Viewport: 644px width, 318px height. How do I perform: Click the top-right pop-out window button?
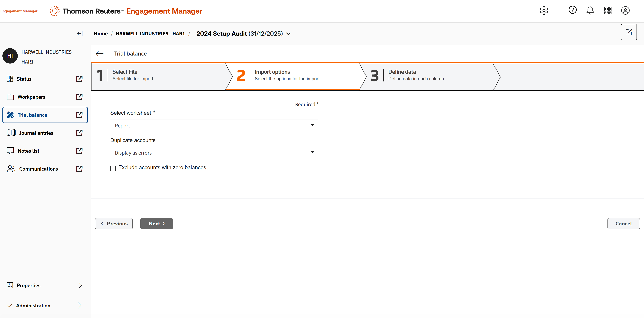click(629, 32)
